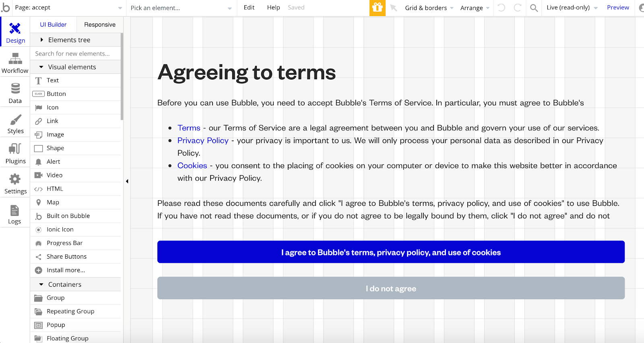This screenshot has width=644, height=343.
Task: Open the Live (read-only) version dropdown
Action: pos(572,8)
